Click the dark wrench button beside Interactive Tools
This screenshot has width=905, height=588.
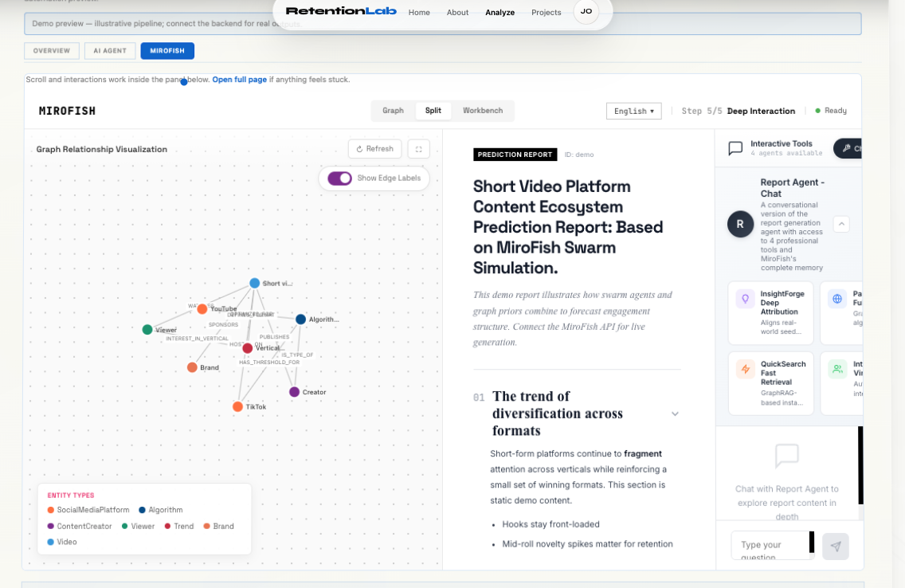(x=848, y=148)
